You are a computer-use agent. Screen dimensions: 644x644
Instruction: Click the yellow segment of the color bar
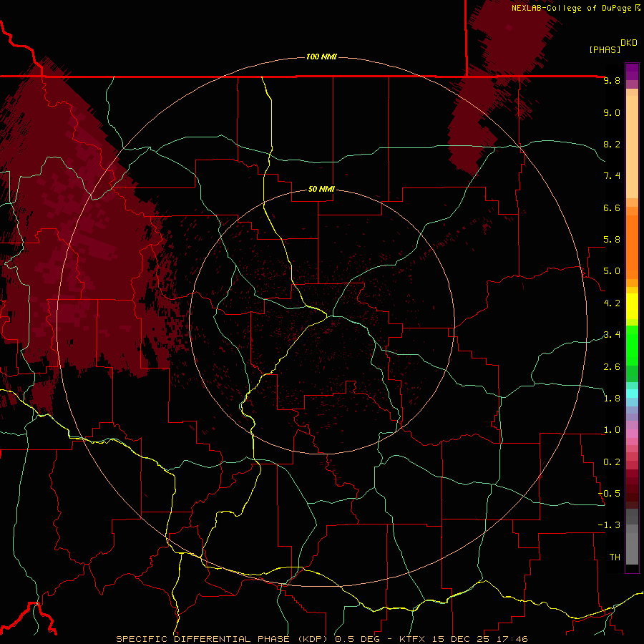[x=632, y=306]
